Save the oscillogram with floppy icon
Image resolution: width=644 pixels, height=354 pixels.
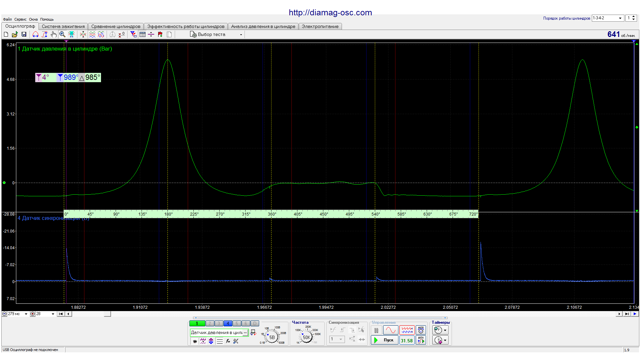24,34
